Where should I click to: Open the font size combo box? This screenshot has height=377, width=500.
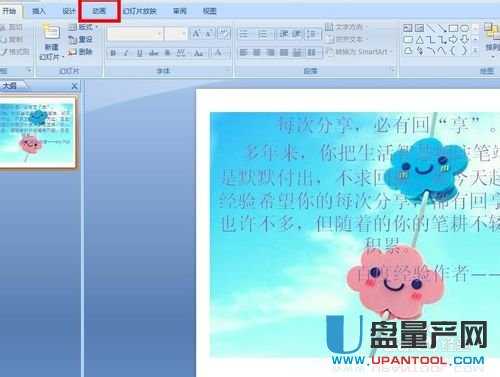click(176, 34)
